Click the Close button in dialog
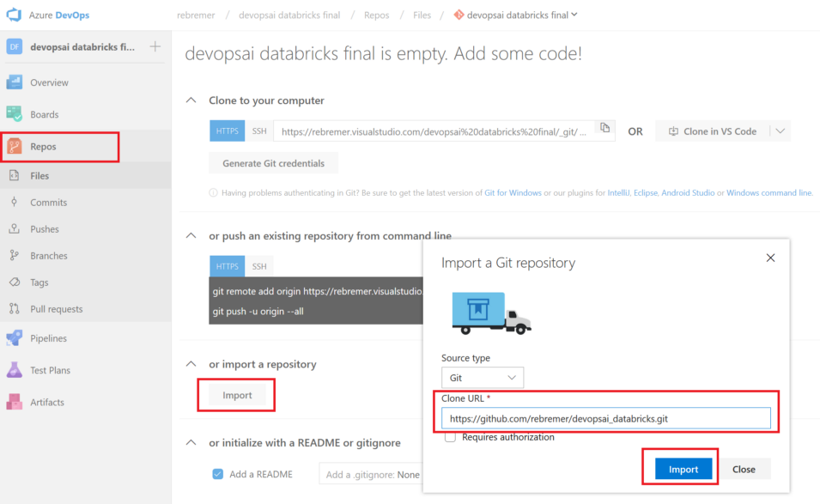This screenshot has height=504, width=820. (744, 469)
